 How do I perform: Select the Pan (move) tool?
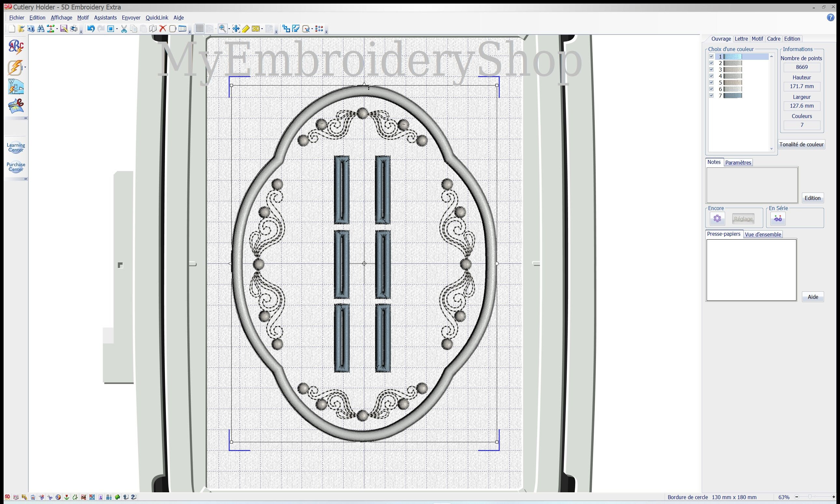coord(236,29)
